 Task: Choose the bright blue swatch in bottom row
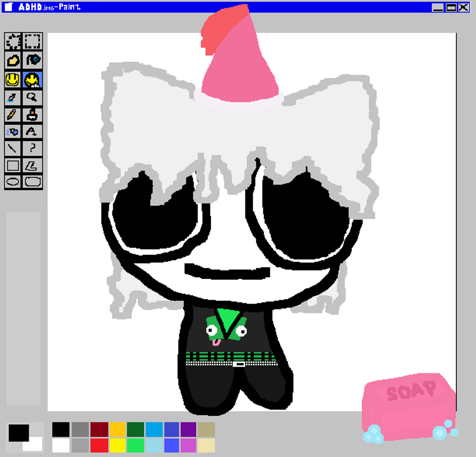171,445
